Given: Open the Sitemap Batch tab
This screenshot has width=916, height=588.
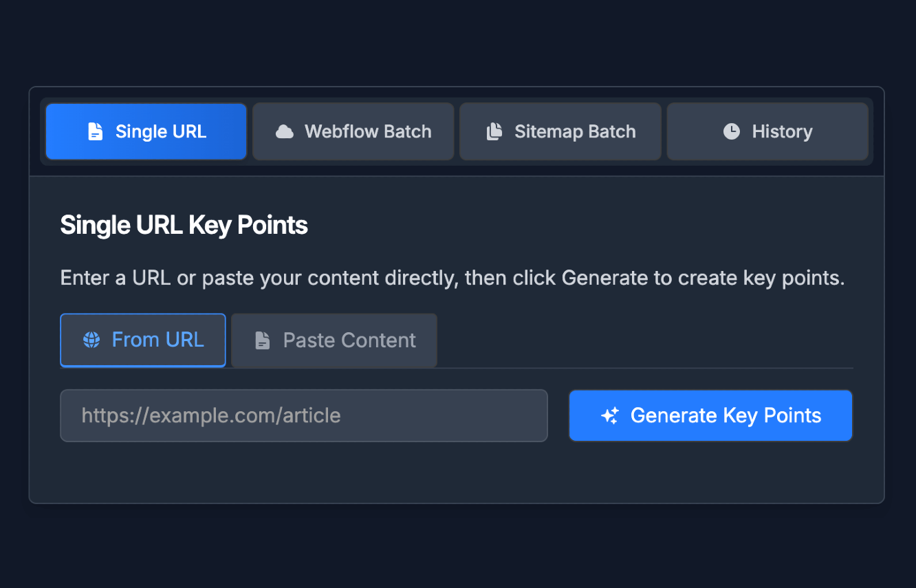Looking at the screenshot, I should 560,131.
